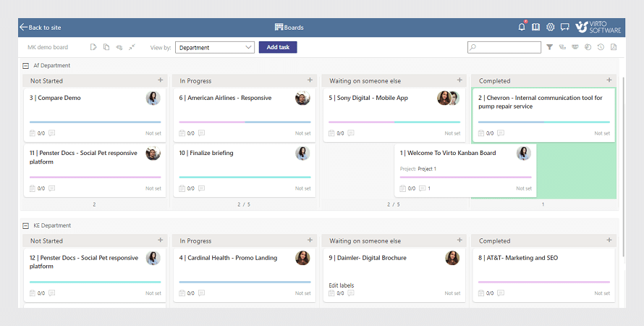Click the edit board icon beside MK demo board

tap(93, 47)
